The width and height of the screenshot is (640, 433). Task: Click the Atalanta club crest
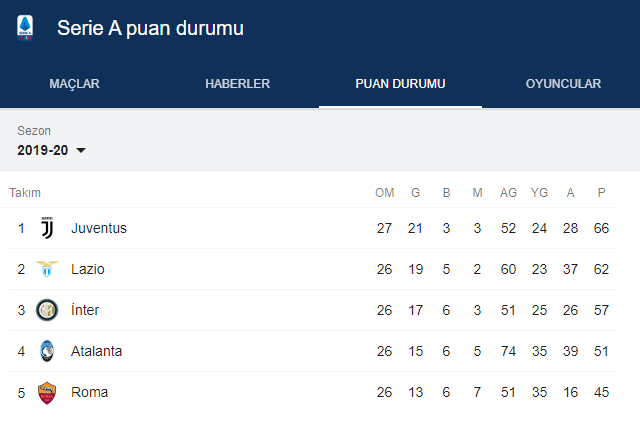(47, 351)
